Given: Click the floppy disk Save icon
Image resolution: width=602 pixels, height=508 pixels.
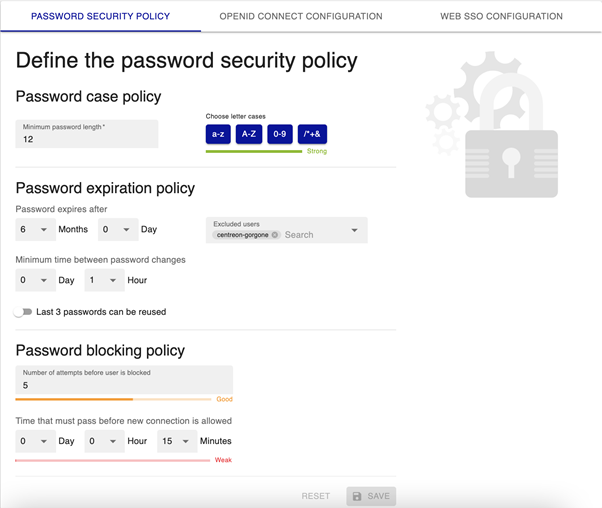Looking at the screenshot, I should click(357, 496).
